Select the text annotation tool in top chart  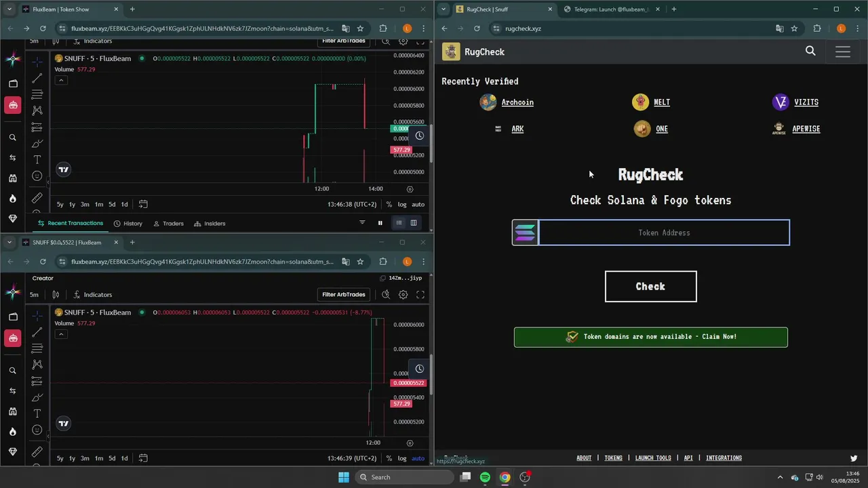tap(37, 159)
